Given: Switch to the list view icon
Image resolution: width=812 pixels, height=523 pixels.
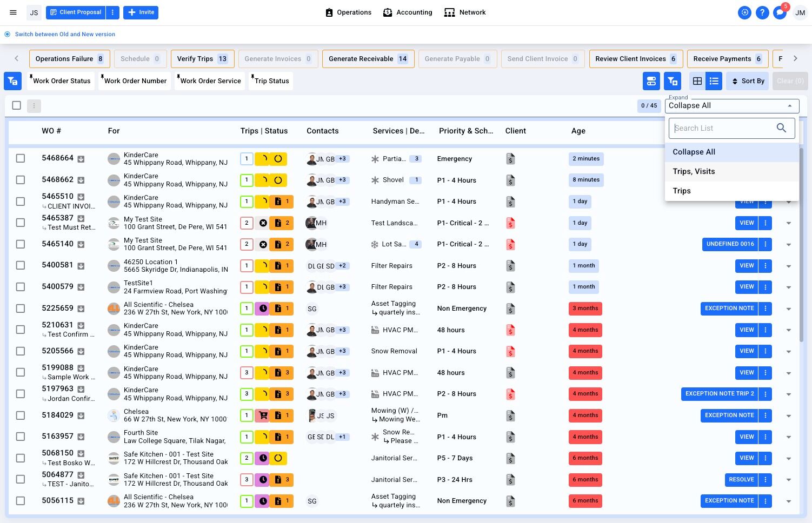Looking at the screenshot, I should (714, 81).
